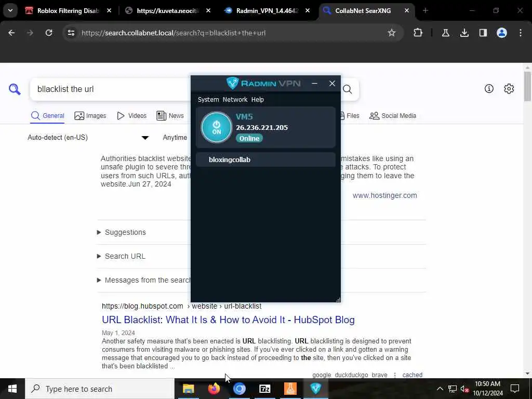Viewport: 532px width, 399px height.
Task: Open the orange flask app on taskbar
Action: (x=290, y=389)
